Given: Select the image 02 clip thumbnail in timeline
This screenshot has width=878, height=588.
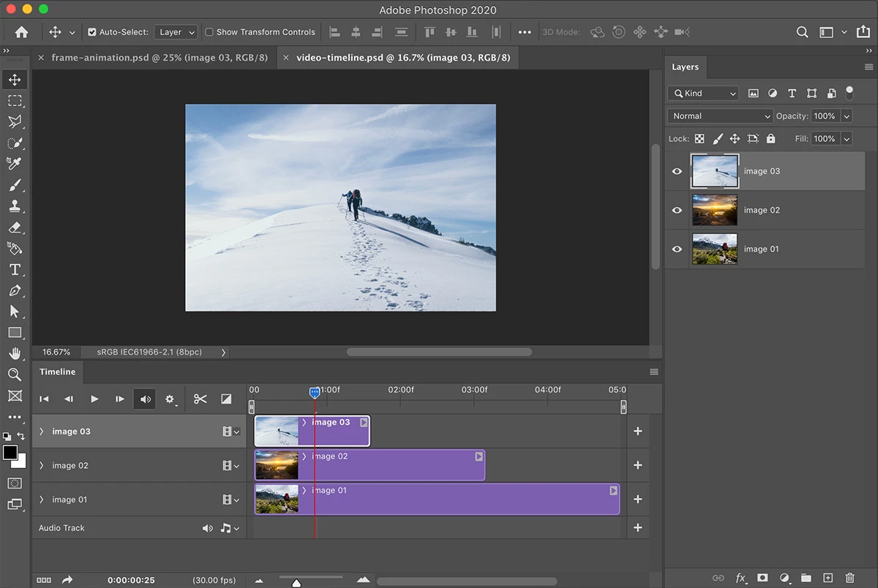Looking at the screenshot, I should point(277,465).
